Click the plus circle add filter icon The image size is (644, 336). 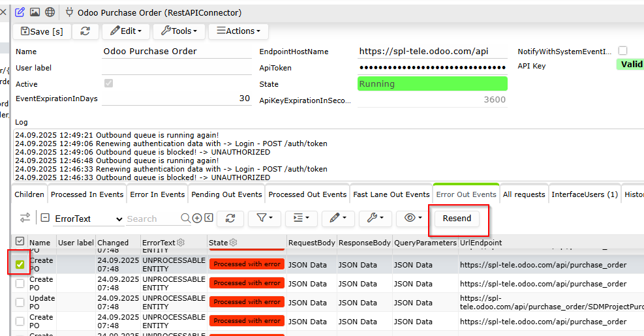point(197,218)
